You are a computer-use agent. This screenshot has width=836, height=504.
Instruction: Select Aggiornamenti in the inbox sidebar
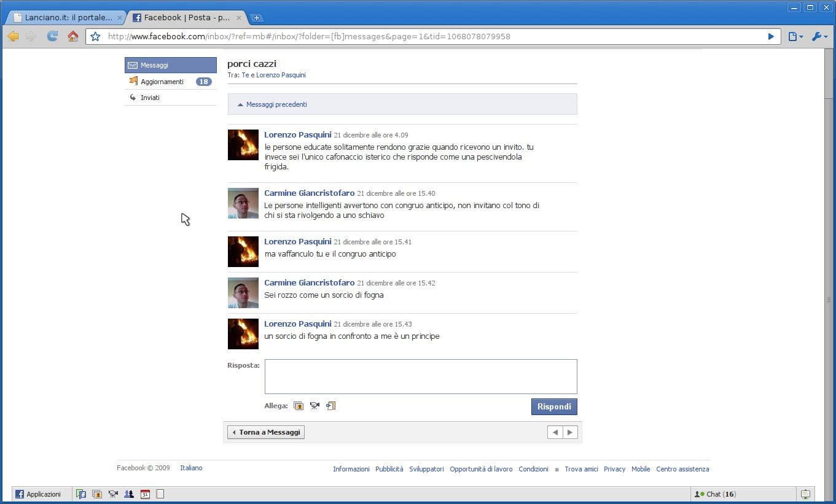point(162,82)
